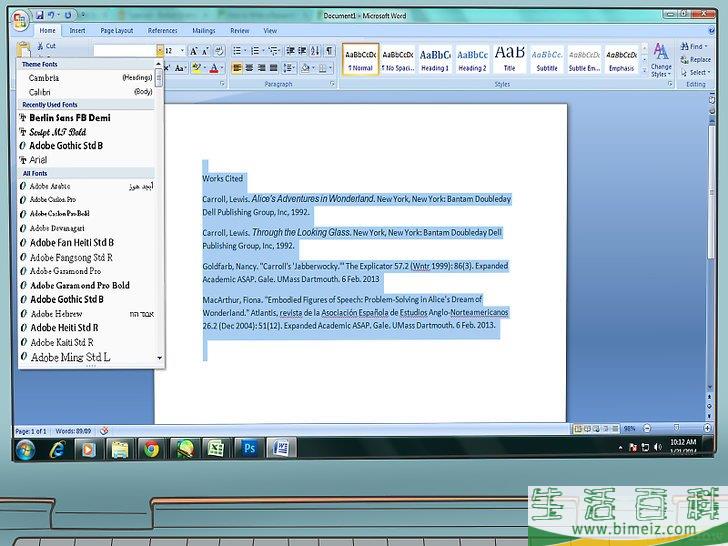Open the Change Case menu
The image size is (728, 546).
(x=180, y=68)
